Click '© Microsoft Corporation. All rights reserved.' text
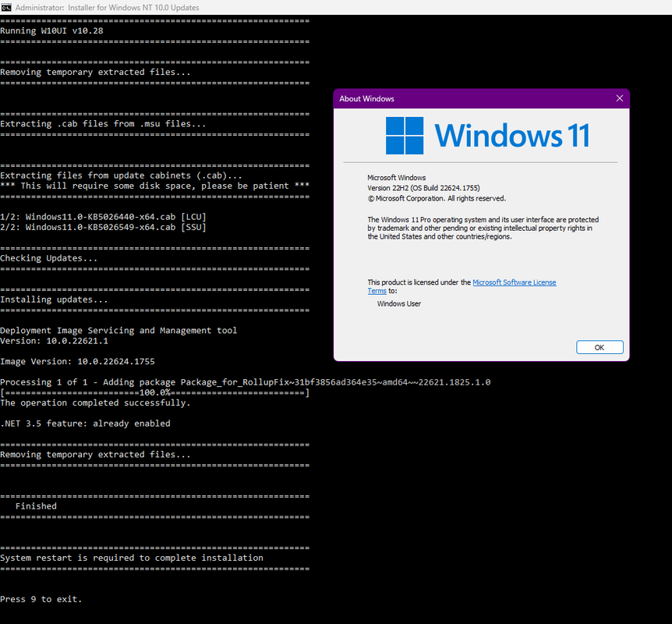Viewport: 672px width, 624px height. 437,199
